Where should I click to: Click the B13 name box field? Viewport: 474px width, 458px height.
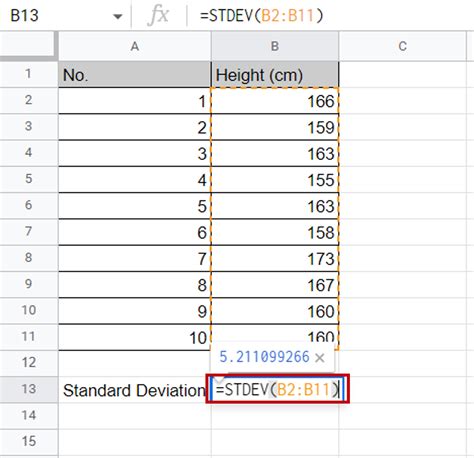pyautogui.click(x=63, y=15)
